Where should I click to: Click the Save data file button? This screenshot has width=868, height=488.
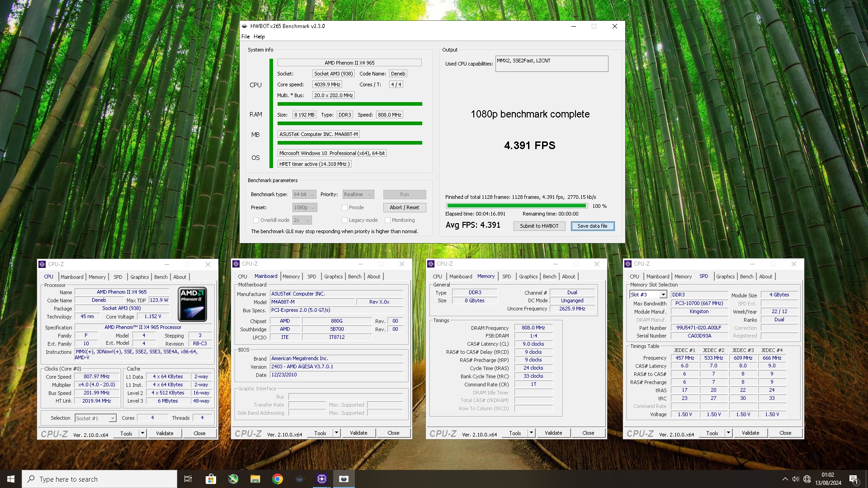coord(592,226)
